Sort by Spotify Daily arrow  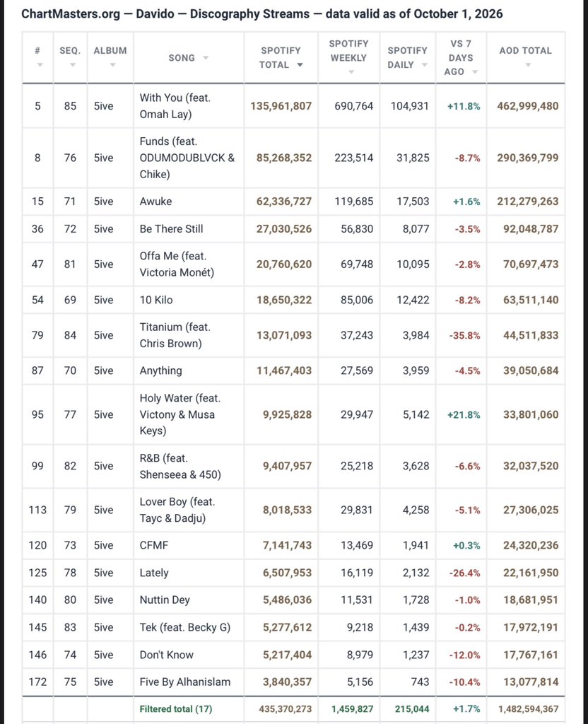425,65
